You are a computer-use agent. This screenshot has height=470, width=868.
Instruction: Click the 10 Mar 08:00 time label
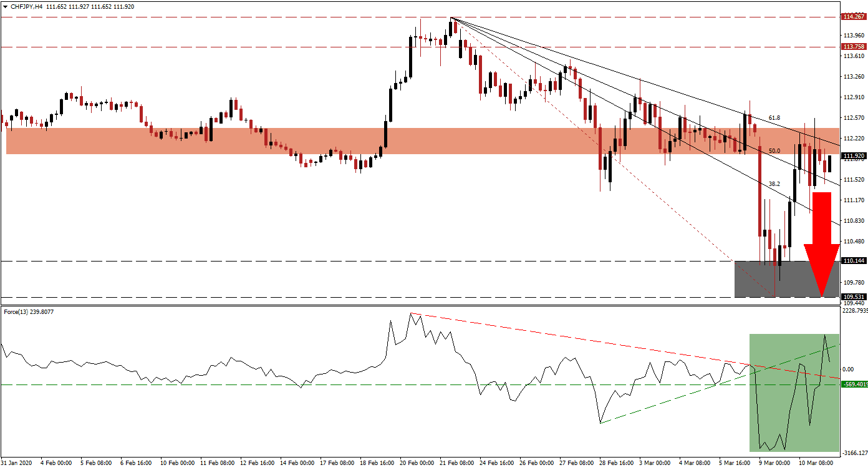[815, 464]
